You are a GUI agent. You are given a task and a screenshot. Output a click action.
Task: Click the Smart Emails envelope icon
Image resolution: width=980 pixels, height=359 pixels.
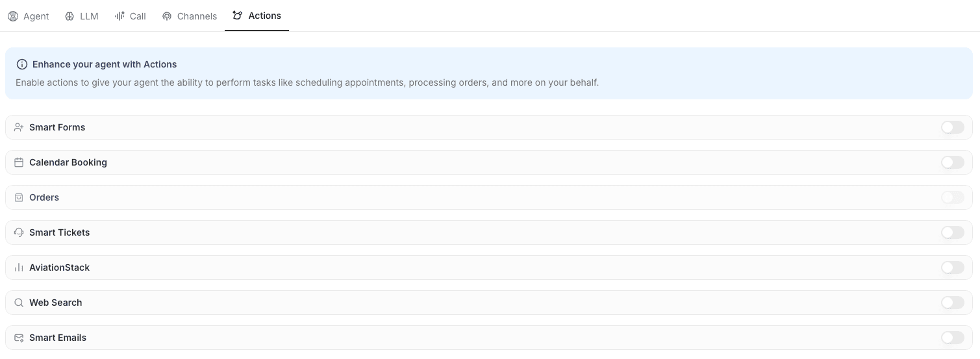(19, 338)
